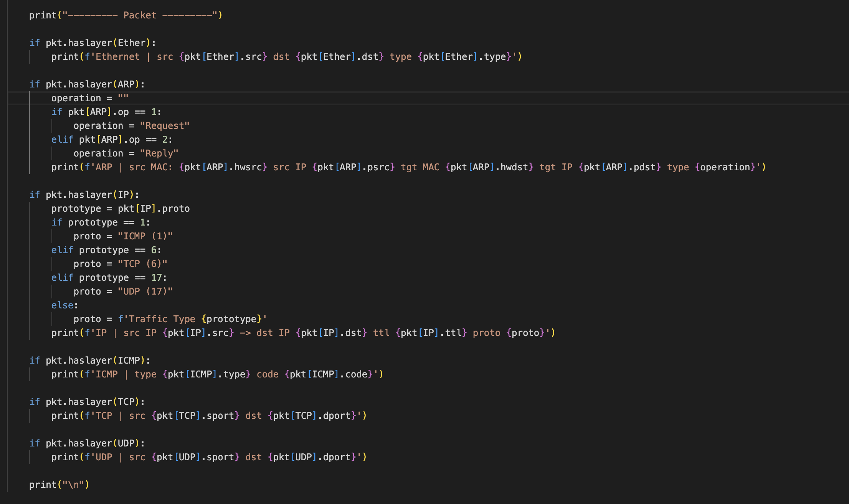This screenshot has height=504, width=849.
Task: Click TCP inside the haslayer(TCP) condition
Action: (x=126, y=402)
